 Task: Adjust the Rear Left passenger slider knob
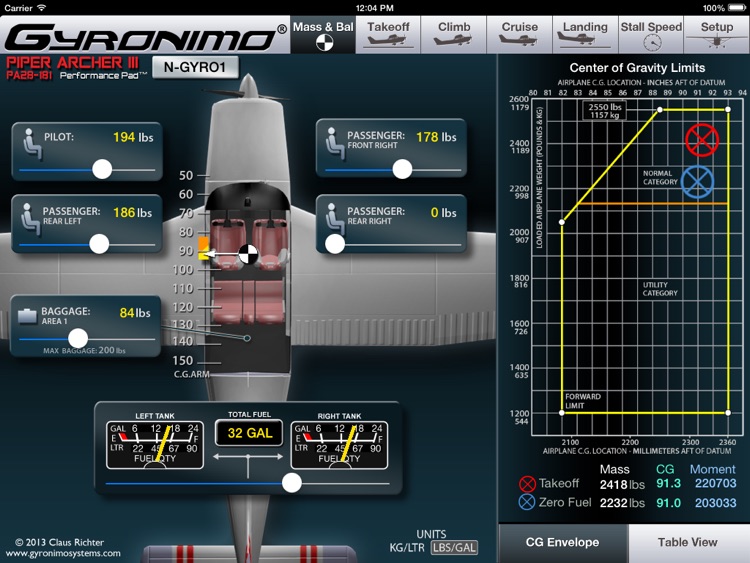[99, 244]
